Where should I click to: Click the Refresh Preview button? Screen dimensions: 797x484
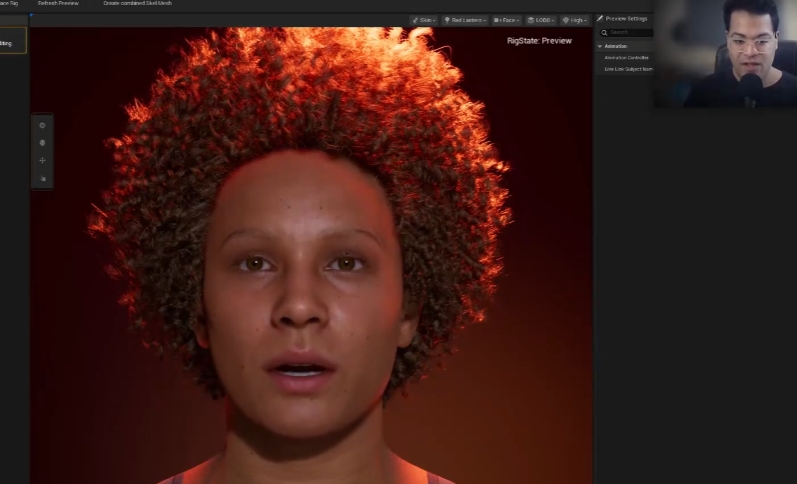58,4
